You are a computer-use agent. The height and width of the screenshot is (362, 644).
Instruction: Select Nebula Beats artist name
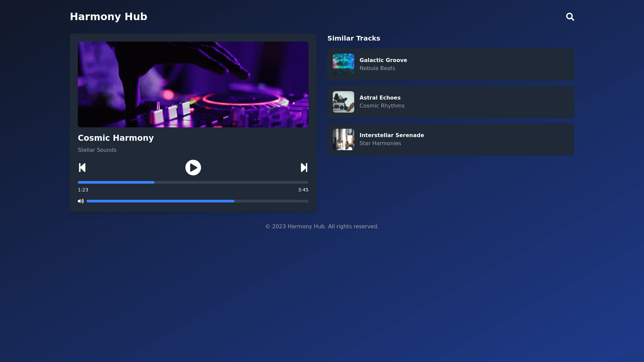pos(377,68)
